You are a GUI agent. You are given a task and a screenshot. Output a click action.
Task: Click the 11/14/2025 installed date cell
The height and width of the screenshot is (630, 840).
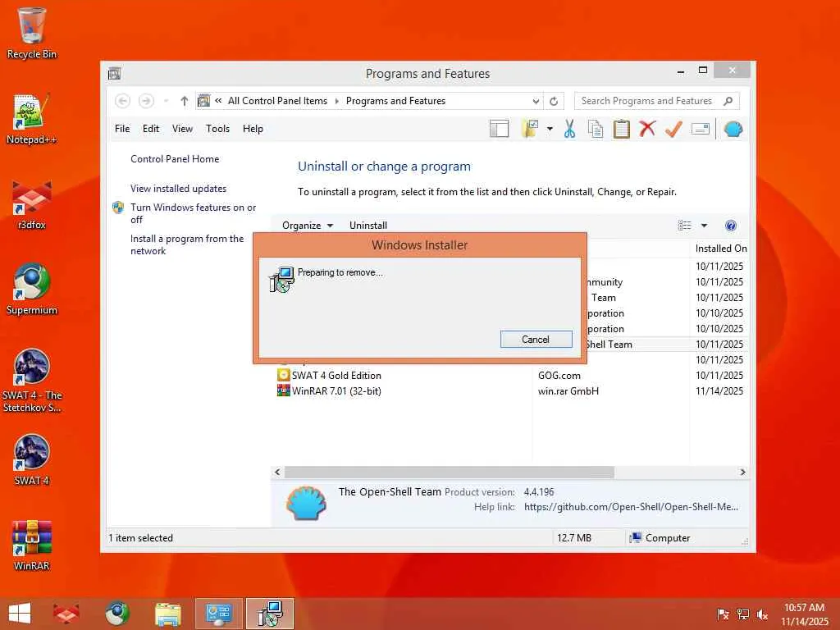point(719,391)
